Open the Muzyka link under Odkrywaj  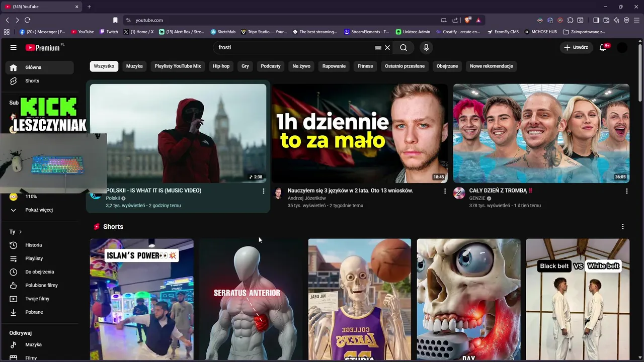pyautogui.click(x=39, y=345)
